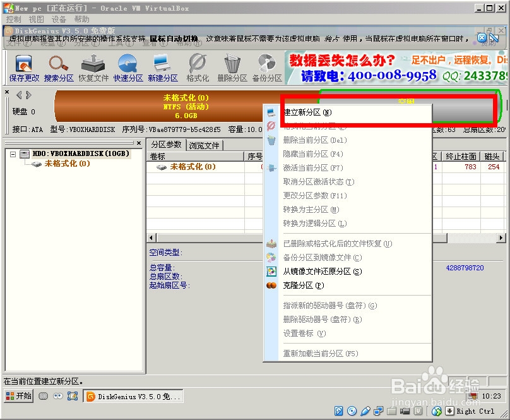Switch to the 浏览文件 tab
Screen dimensions: 510x420
coord(205,145)
